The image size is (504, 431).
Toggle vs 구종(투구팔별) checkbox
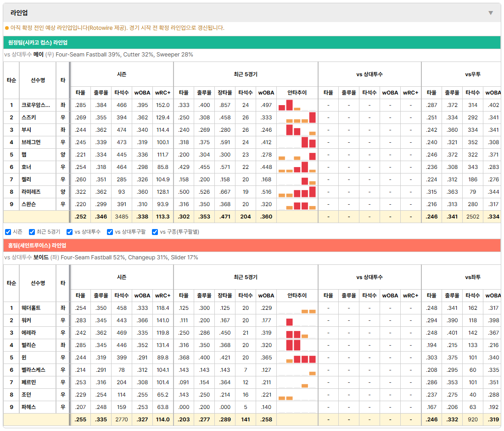click(x=155, y=232)
